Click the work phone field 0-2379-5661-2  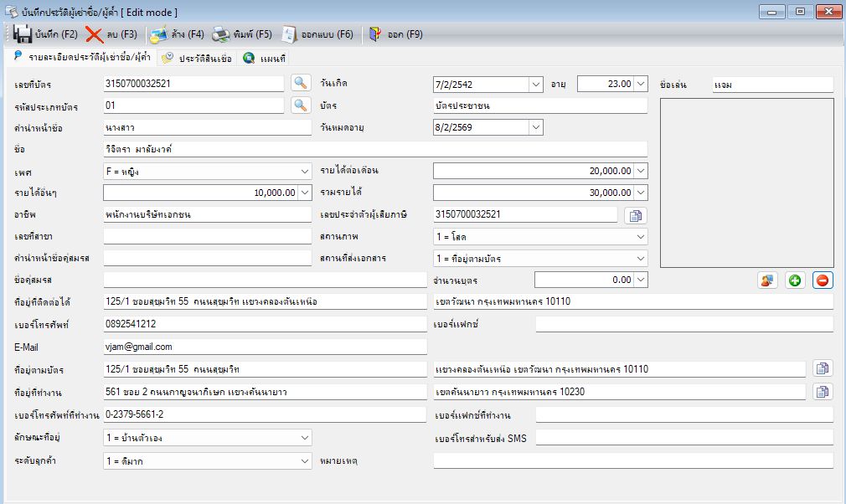click(265, 414)
